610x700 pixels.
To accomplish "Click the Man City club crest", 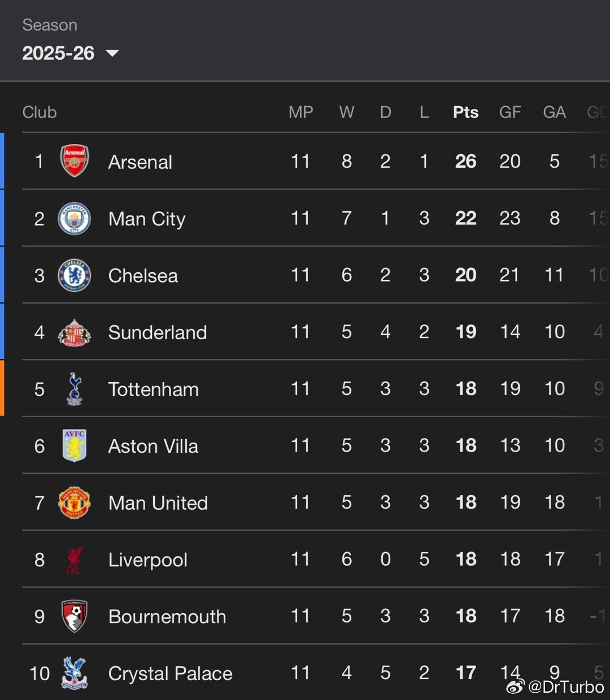I will pos(75,218).
